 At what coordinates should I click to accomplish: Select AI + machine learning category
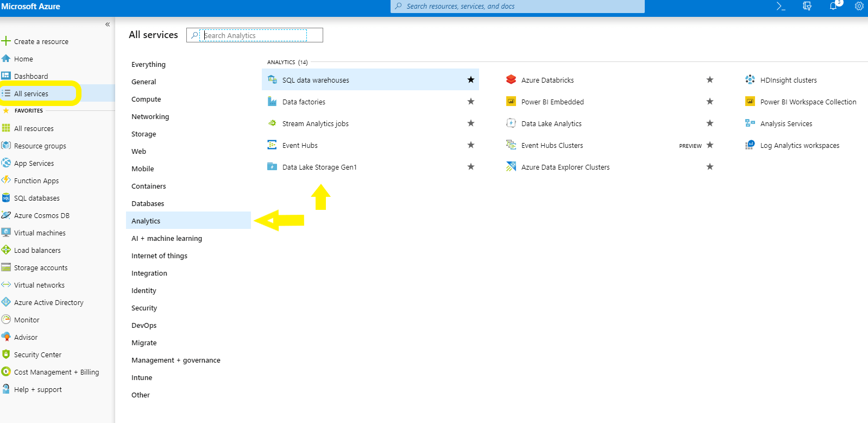167,238
